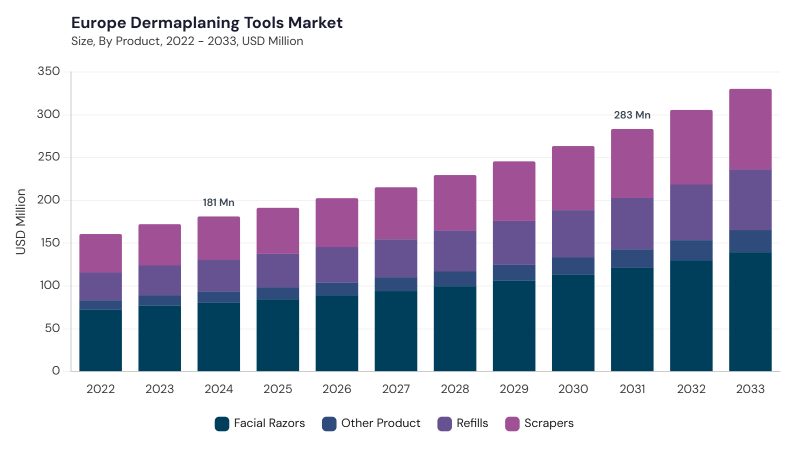The width and height of the screenshot is (800, 450).
Task: Click the 2025 x-axis label
Action: [278, 389]
